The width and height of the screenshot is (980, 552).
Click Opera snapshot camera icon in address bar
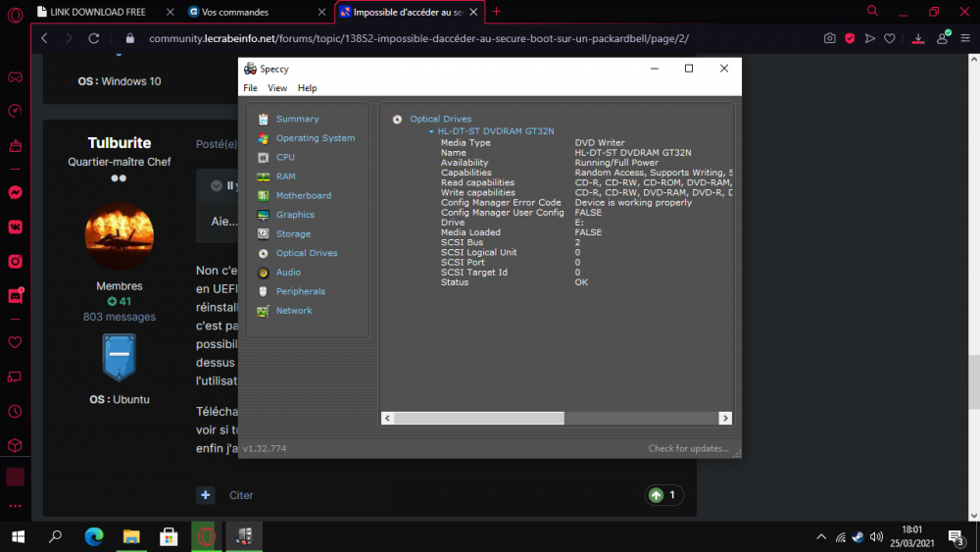829,38
